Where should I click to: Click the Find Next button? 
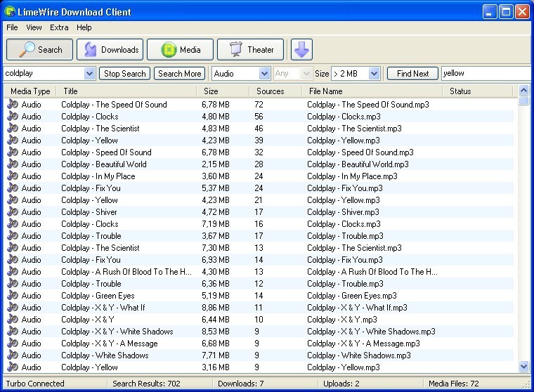coord(412,74)
